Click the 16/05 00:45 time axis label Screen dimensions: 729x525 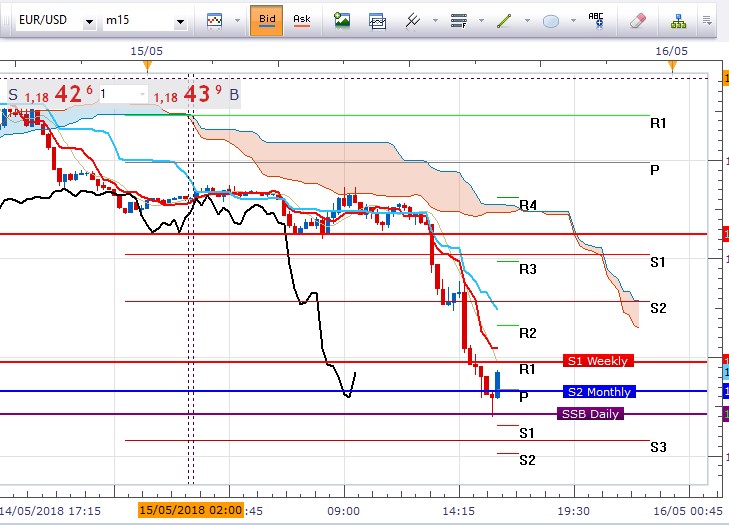tap(688, 511)
